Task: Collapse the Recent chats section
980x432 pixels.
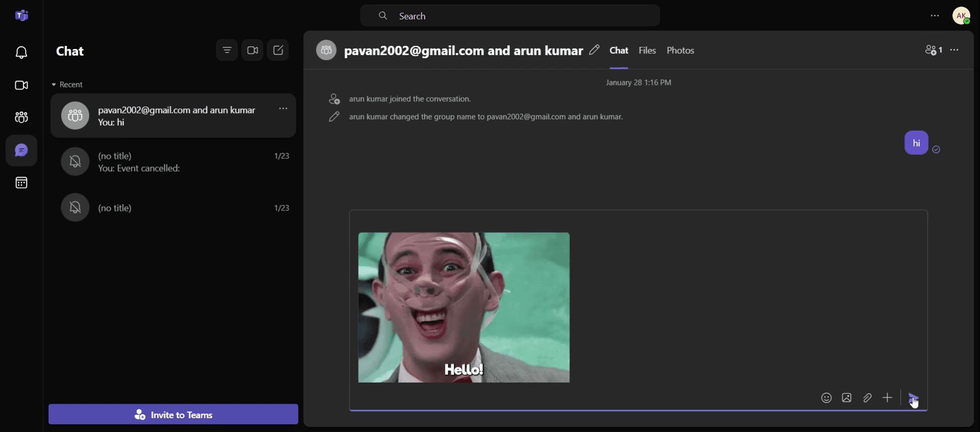Action: coord(67,85)
